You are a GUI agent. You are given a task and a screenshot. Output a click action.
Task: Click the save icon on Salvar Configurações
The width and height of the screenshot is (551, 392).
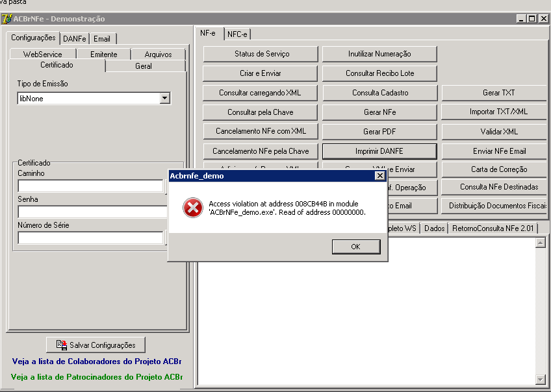tap(62, 345)
